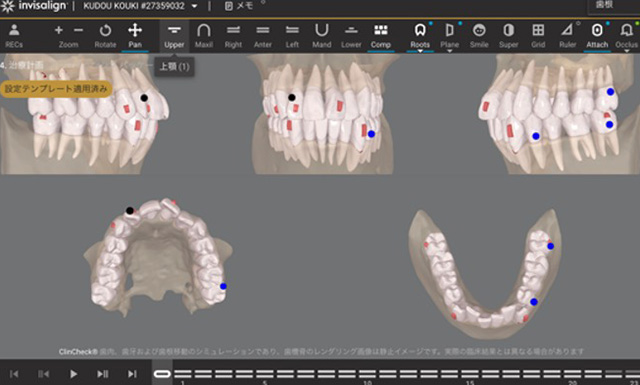
Task: Step back one stage
Action: coord(44,374)
